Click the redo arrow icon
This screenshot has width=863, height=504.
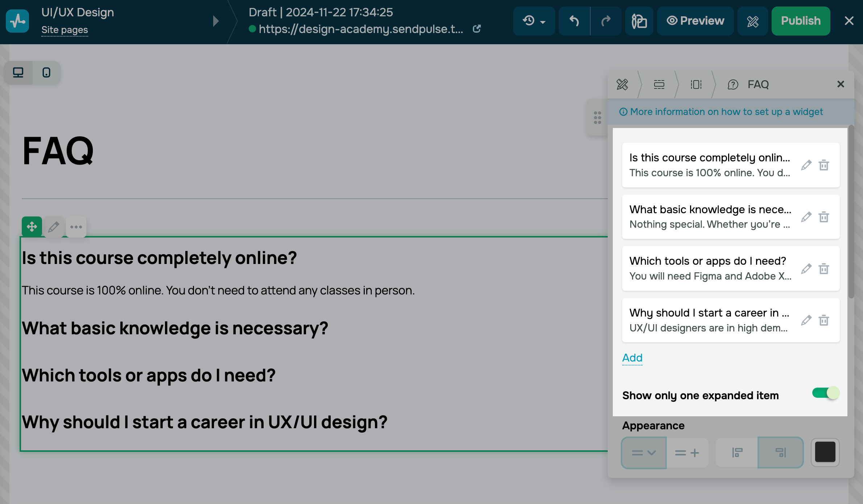click(606, 21)
